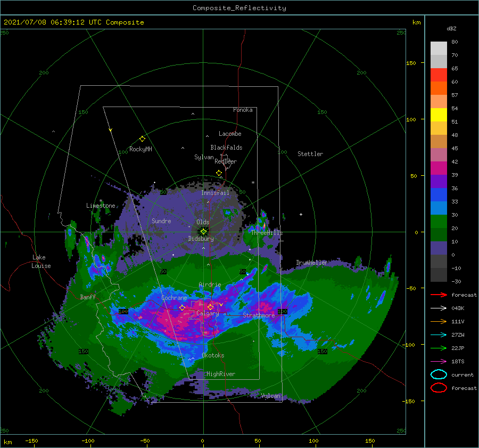479x448 pixels.
Task: Select the magenta 39-42 dBZ color band
Action: click(x=439, y=168)
